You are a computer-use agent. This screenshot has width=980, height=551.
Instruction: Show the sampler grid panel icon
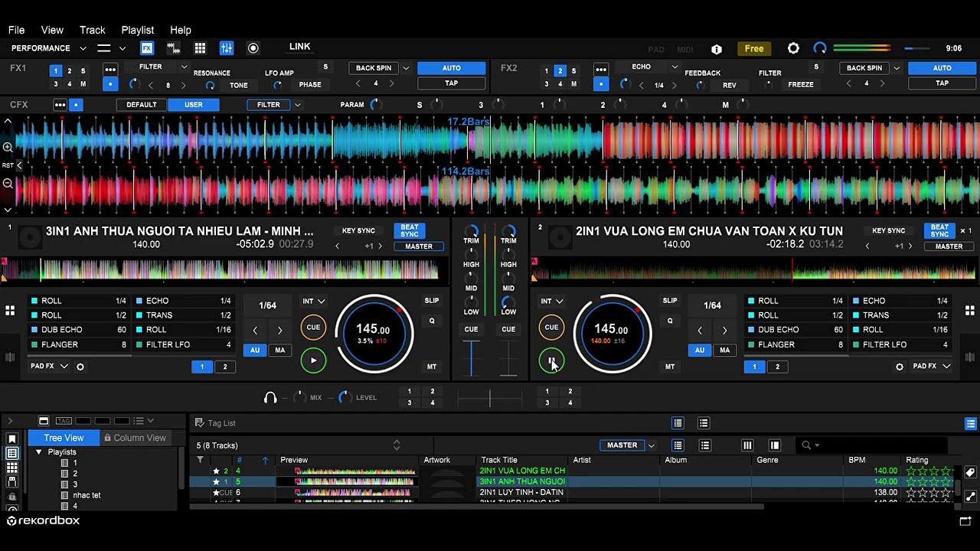pyautogui.click(x=200, y=48)
